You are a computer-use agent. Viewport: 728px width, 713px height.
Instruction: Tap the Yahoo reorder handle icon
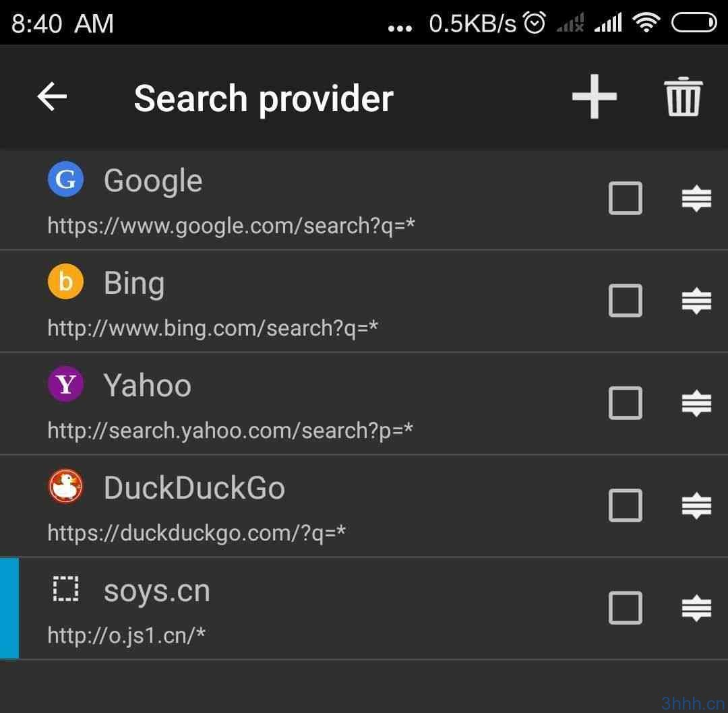click(696, 404)
